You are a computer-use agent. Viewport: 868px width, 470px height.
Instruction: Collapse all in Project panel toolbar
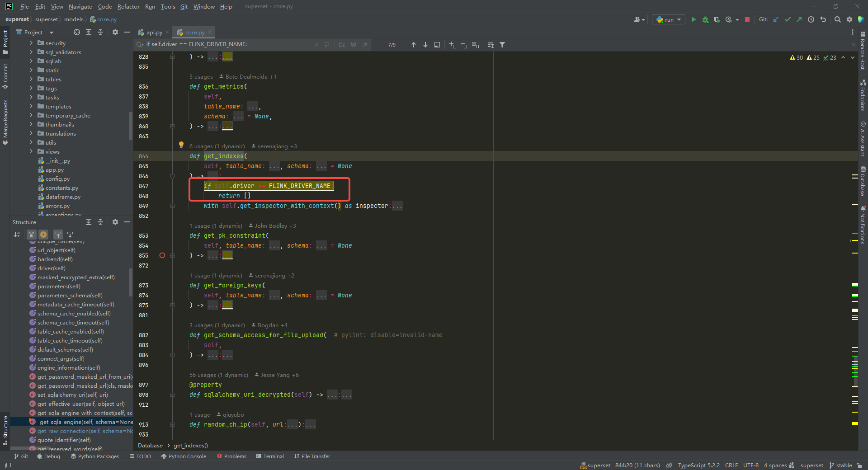pos(100,32)
